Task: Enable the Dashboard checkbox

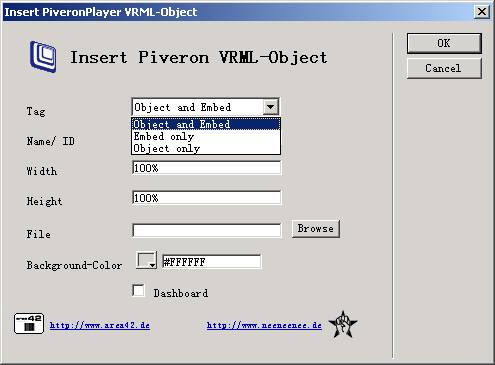Action: pyautogui.click(x=138, y=290)
